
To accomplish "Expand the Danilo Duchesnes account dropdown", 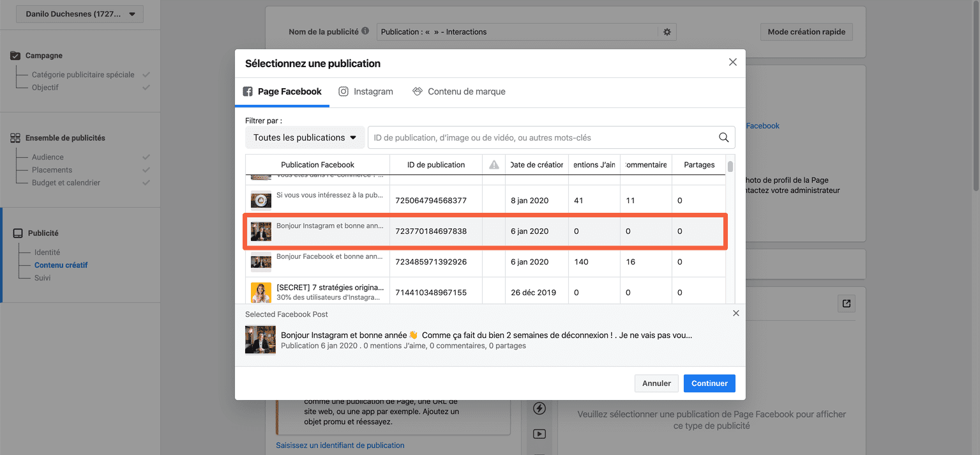I will tap(80, 14).
